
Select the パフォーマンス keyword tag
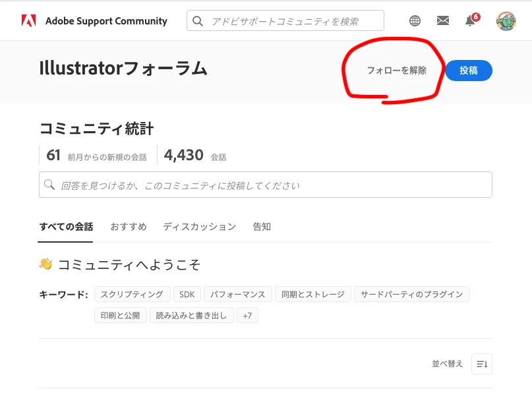click(x=238, y=294)
